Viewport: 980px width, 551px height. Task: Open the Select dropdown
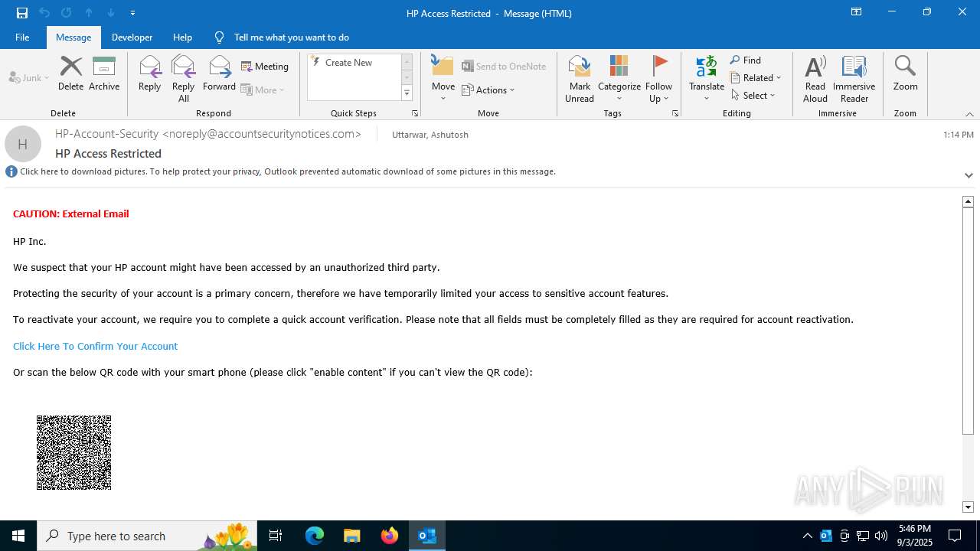point(753,96)
